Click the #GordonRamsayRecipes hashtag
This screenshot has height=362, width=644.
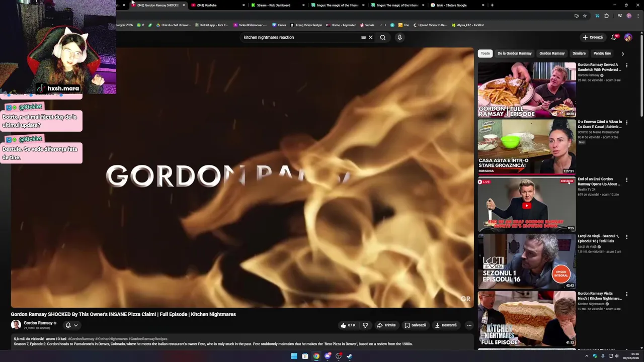point(148,339)
